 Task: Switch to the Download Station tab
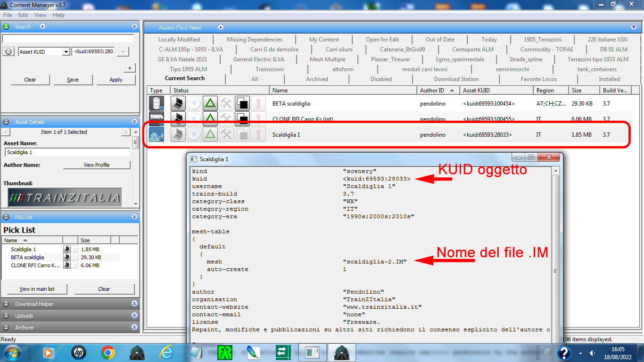pos(456,79)
